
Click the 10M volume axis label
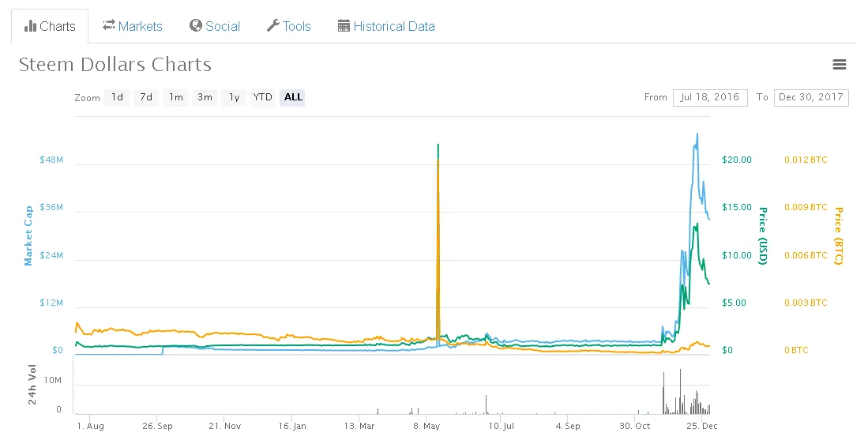53,380
